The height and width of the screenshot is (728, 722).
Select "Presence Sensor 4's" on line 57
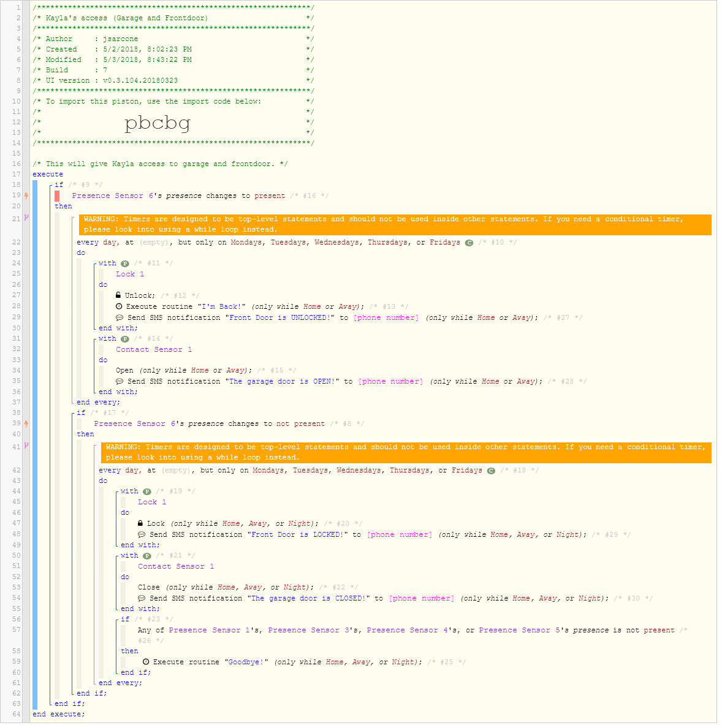[x=412, y=631]
